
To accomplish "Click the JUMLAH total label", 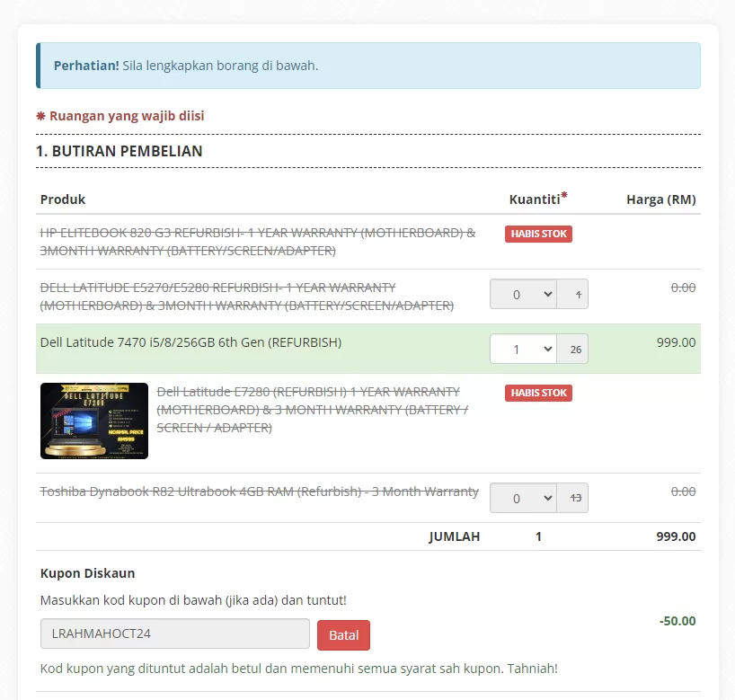I will (x=455, y=536).
